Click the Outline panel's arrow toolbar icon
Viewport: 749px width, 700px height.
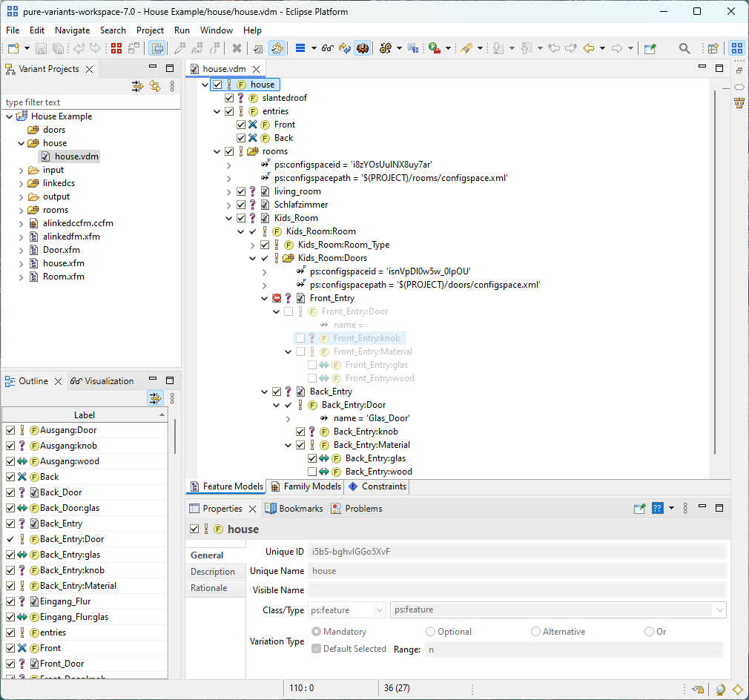(x=155, y=398)
